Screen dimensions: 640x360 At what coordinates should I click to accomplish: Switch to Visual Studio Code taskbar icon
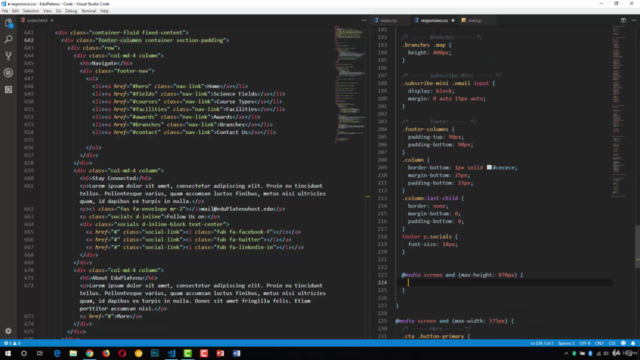click(x=171, y=353)
